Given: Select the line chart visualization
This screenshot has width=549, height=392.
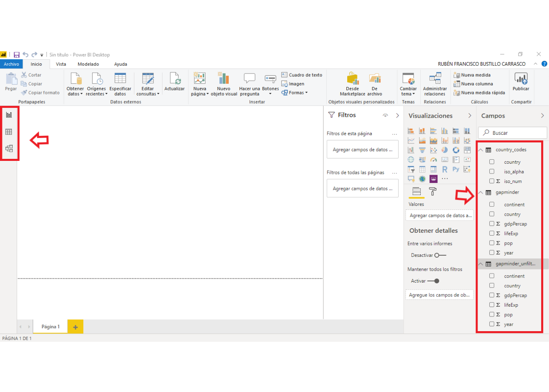Looking at the screenshot, I should [411, 140].
